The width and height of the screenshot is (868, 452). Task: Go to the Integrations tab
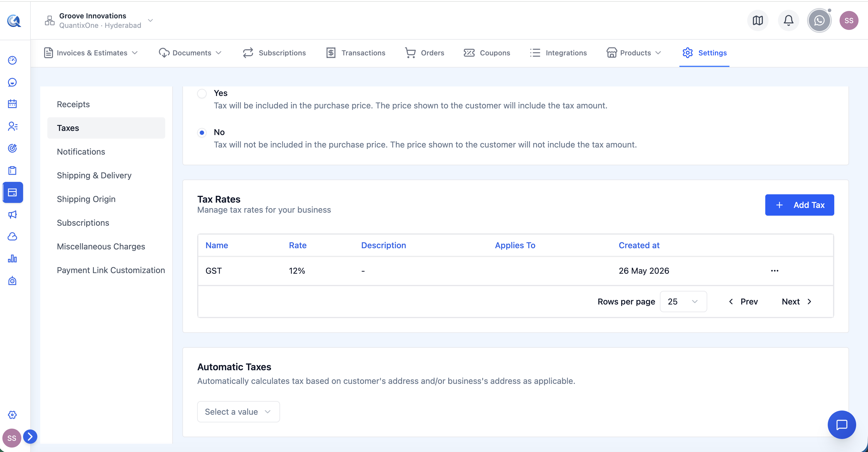[x=558, y=53]
